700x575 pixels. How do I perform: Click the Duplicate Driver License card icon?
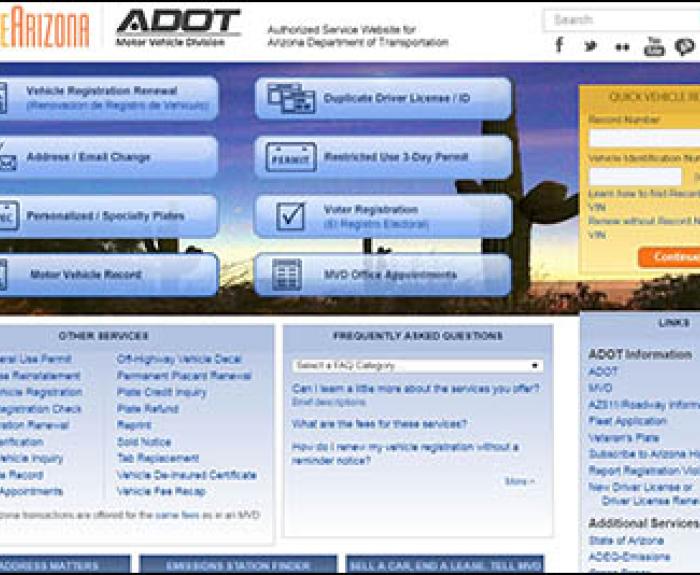(289, 99)
